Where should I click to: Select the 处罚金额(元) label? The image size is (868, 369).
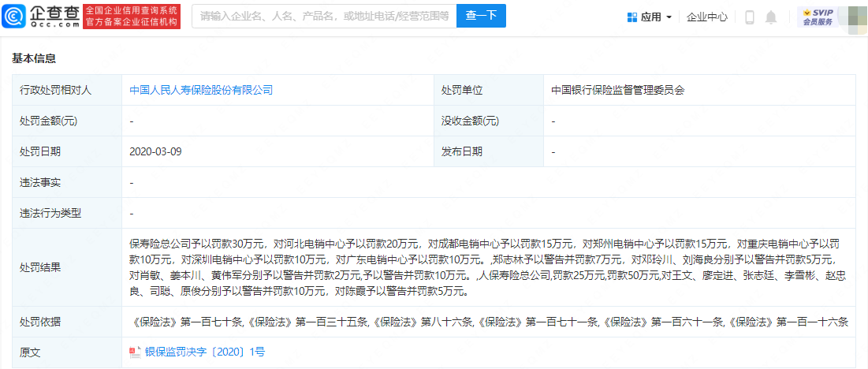pos(48,121)
